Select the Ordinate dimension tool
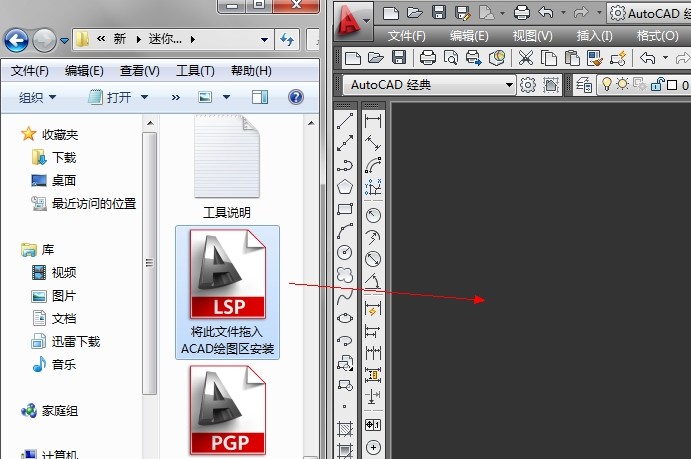The height and width of the screenshot is (459, 691). click(x=373, y=187)
